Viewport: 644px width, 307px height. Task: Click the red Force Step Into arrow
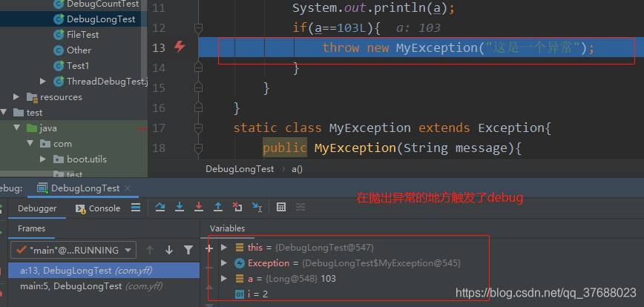(x=199, y=208)
